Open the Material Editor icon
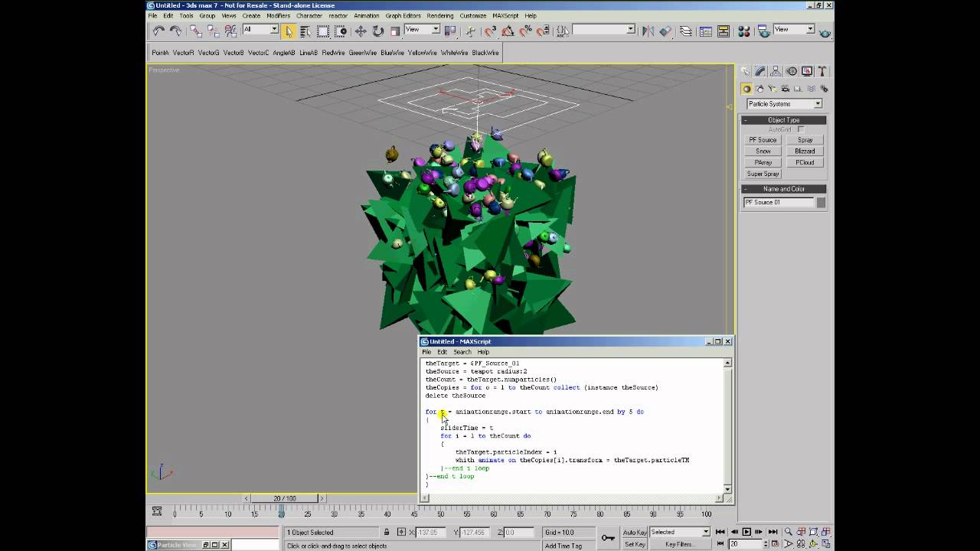The width and height of the screenshot is (980, 551). (743, 31)
